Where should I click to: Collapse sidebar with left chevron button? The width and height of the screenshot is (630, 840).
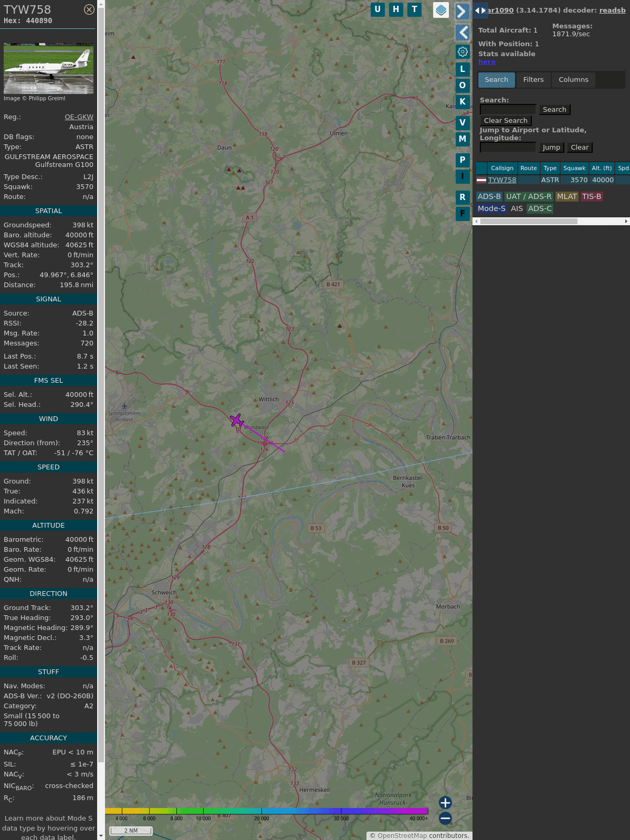coord(463,33)
